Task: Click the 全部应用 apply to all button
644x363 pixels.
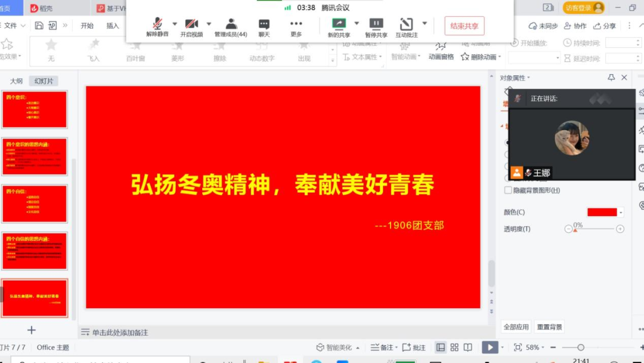Action: click(x=516, y=327)
